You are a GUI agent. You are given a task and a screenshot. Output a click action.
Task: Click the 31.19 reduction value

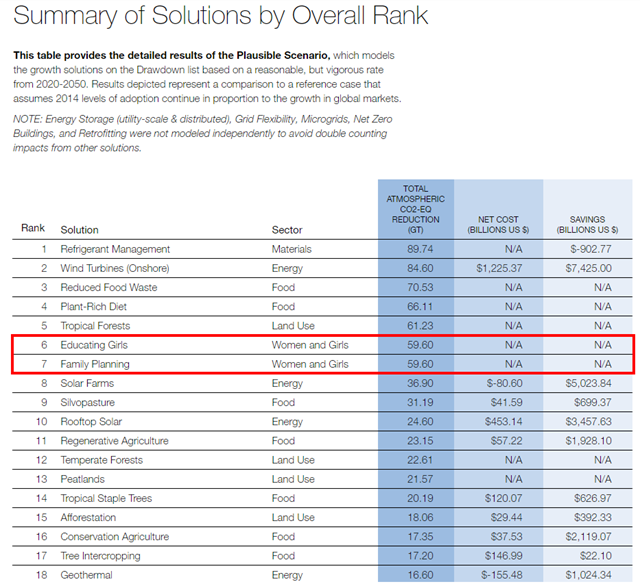pyautogui.click(x=420, y=402)
